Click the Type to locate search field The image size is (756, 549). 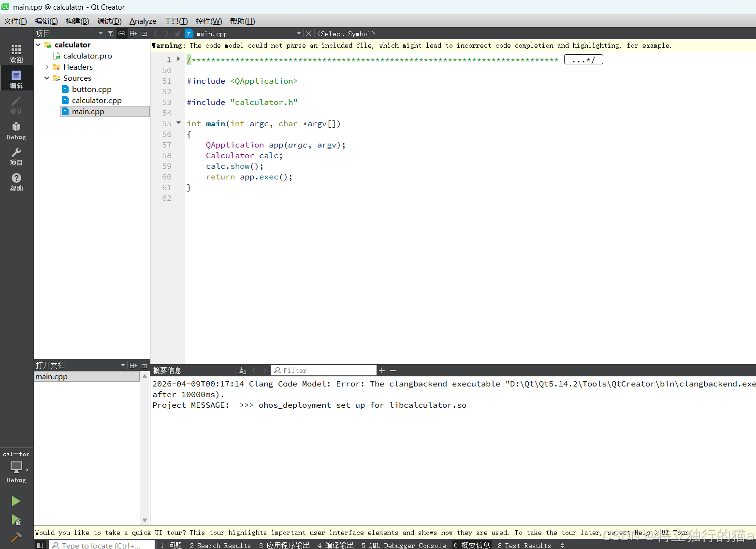[x=102, y=545]
